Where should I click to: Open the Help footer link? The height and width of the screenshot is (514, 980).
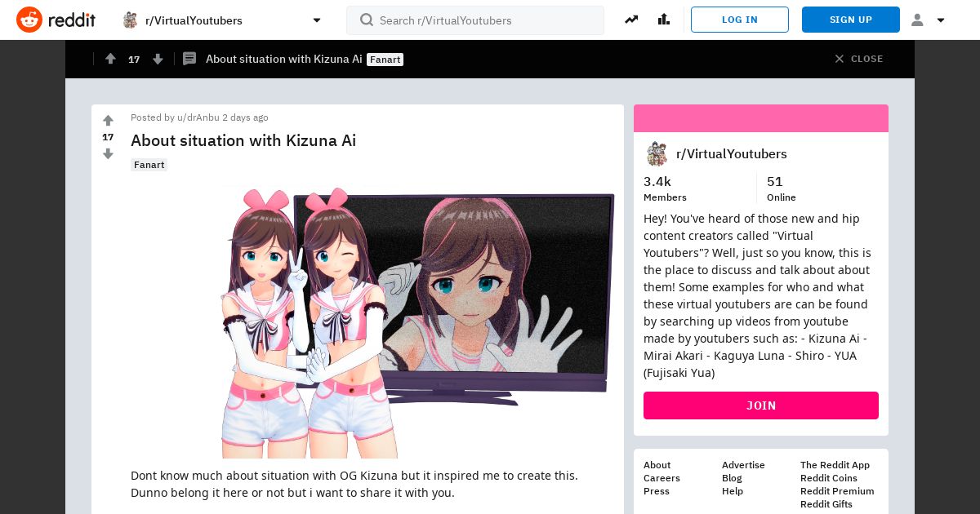point(733,491)
